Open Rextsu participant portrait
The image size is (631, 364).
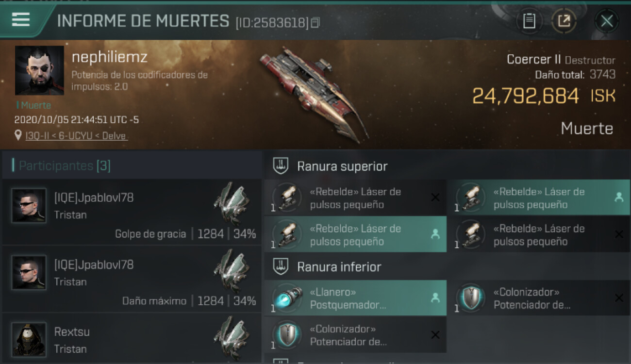[29, 339]
